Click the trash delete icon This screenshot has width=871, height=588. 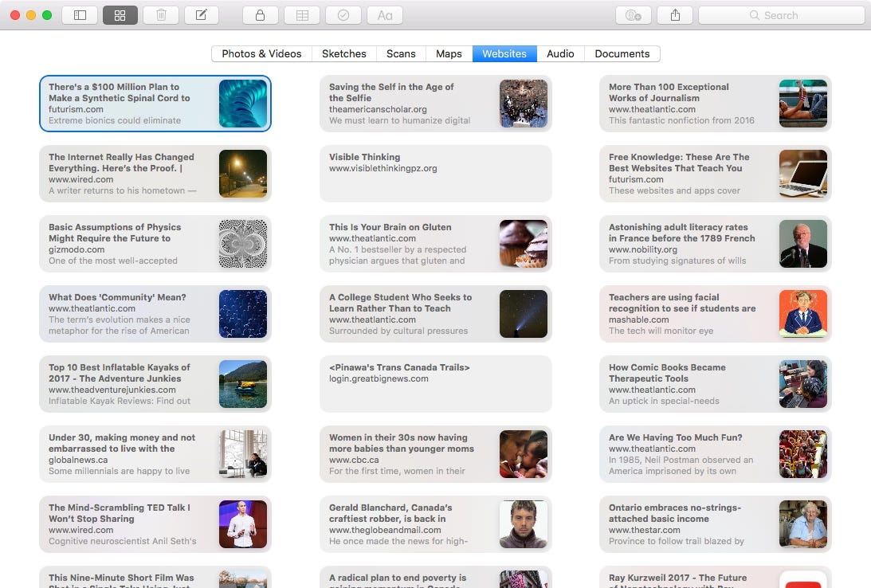click(x=161, y=15)
